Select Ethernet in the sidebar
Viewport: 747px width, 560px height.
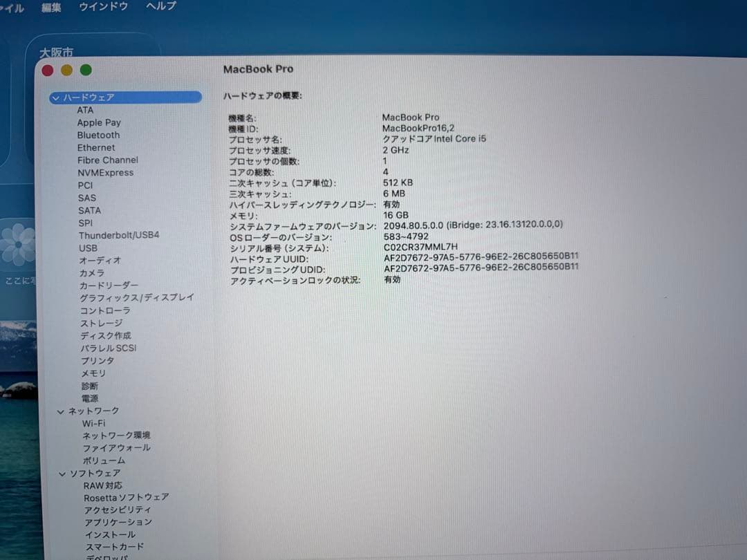96,148
